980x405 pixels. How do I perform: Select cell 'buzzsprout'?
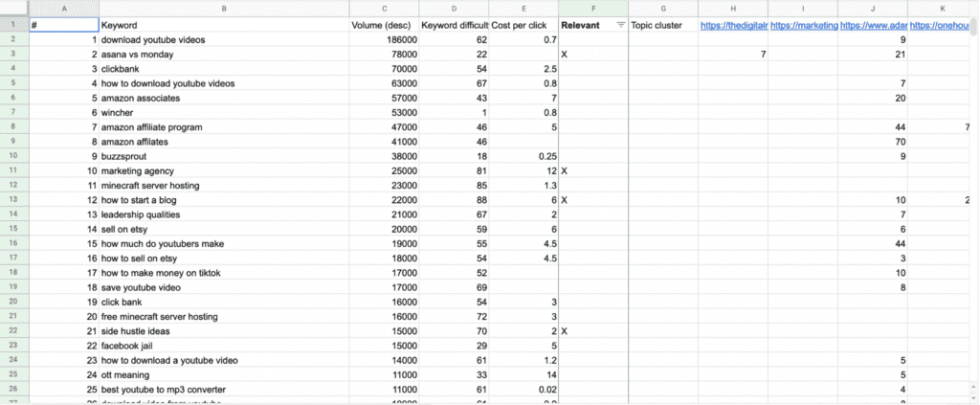(x=224, y=156)
